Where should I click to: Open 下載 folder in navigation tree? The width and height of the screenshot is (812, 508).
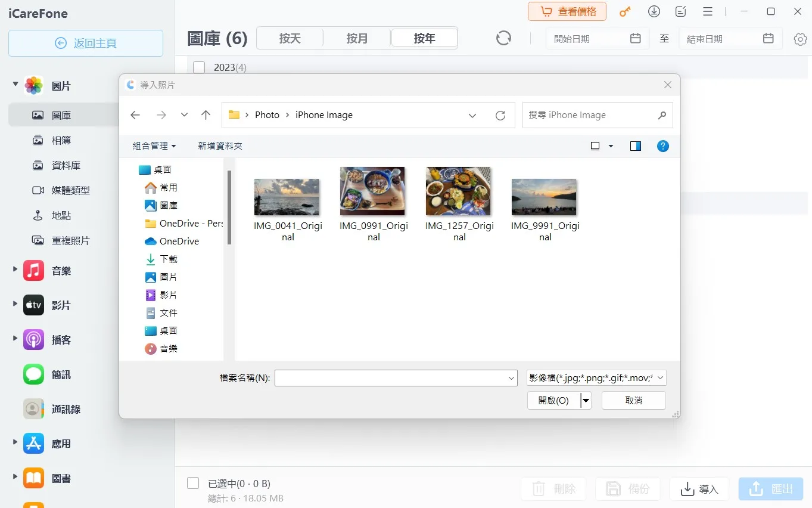click(x=169, y=259)
